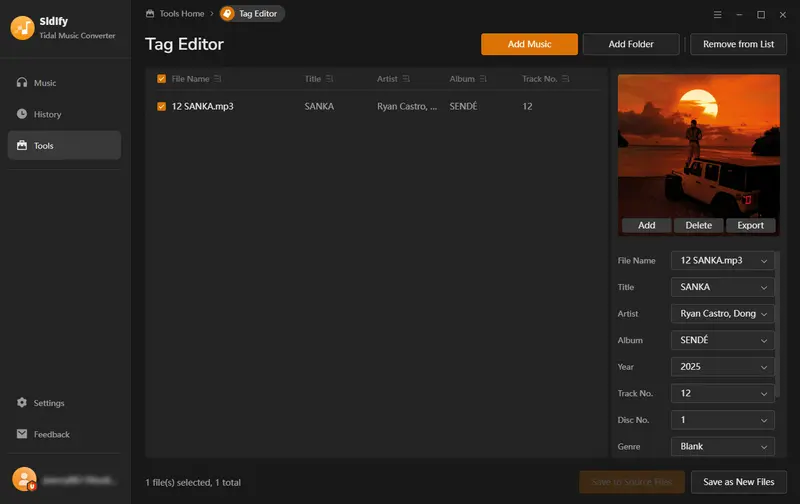Open the Music section headphones icon

point(21,82)
